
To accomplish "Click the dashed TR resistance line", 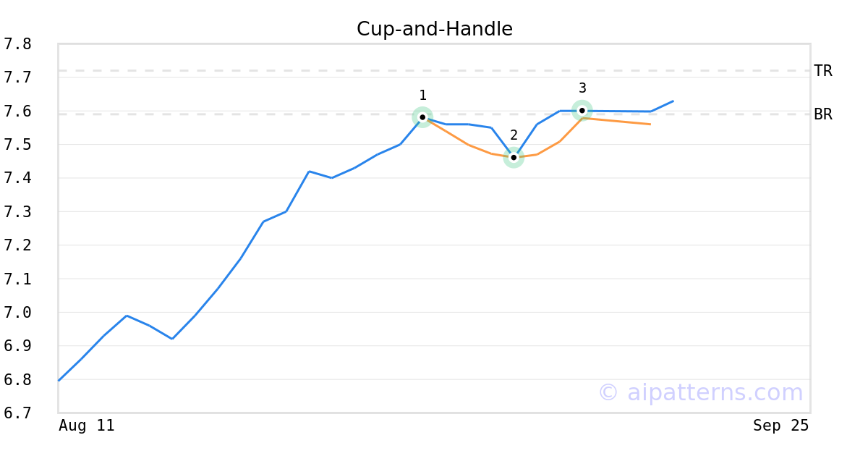I will point(434,71).
